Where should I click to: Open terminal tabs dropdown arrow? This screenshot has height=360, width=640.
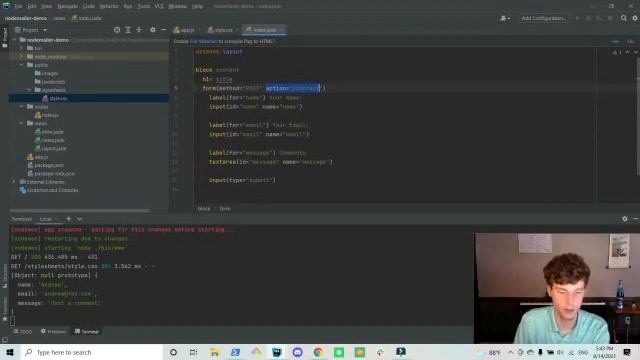tap(80, 219)
